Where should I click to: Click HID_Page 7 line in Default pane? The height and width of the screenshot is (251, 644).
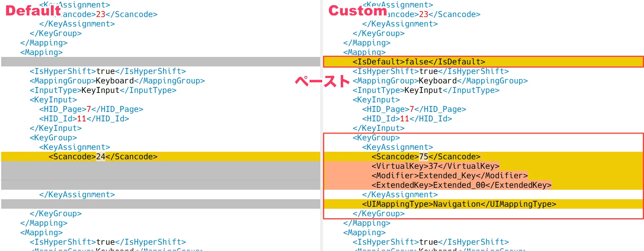(91, 109)
